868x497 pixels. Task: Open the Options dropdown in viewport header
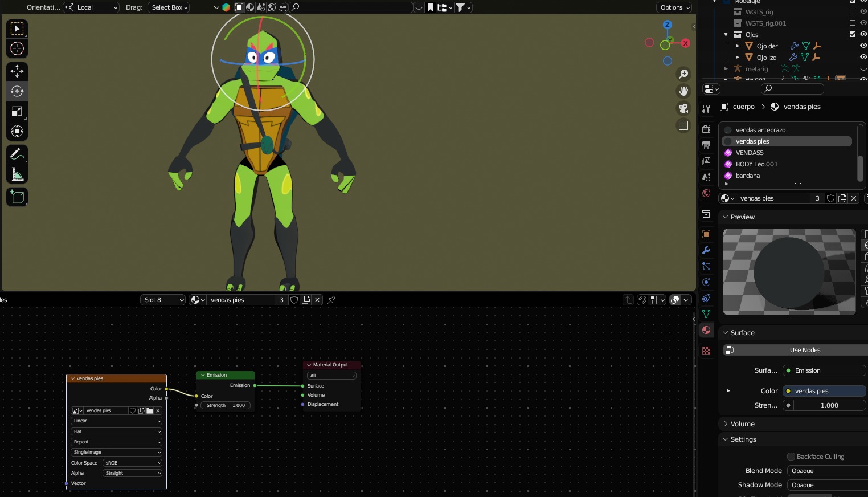674,7
